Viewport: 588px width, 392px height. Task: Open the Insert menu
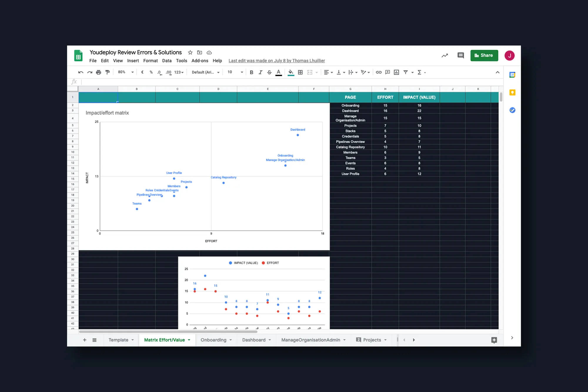tap(133, 61)
